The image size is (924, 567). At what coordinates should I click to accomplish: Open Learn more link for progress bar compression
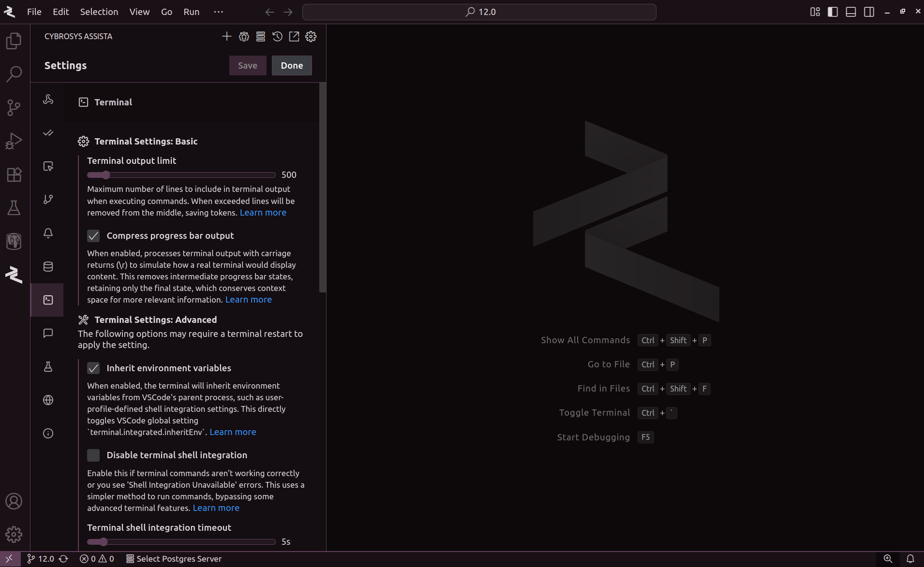point(249,300)
